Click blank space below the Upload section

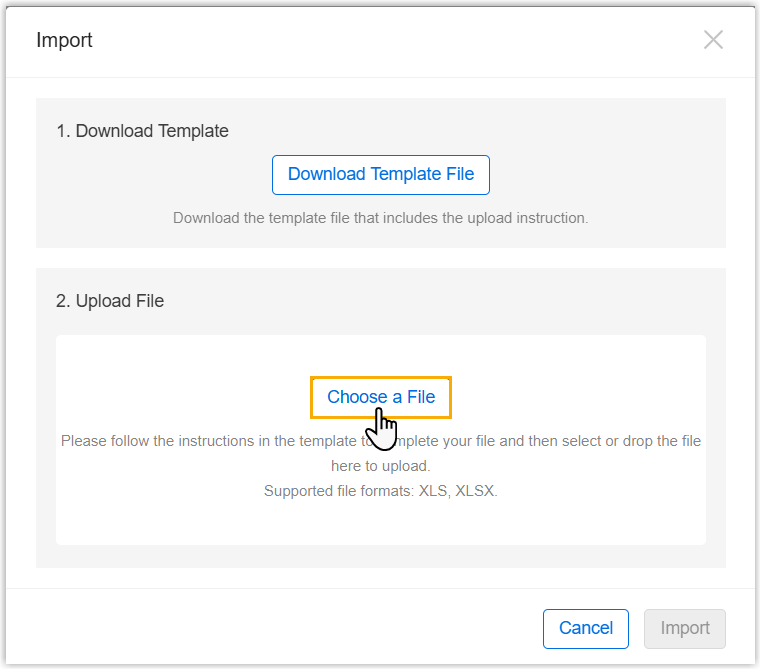click(380, 578)
